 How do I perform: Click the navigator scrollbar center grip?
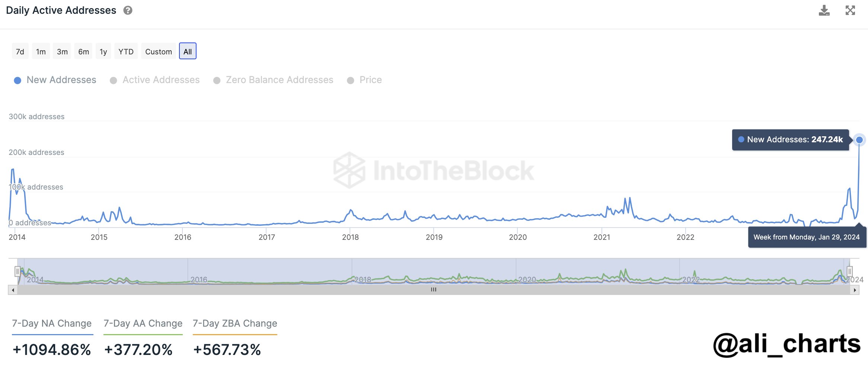pyautogui.click(x=434, y=290)
